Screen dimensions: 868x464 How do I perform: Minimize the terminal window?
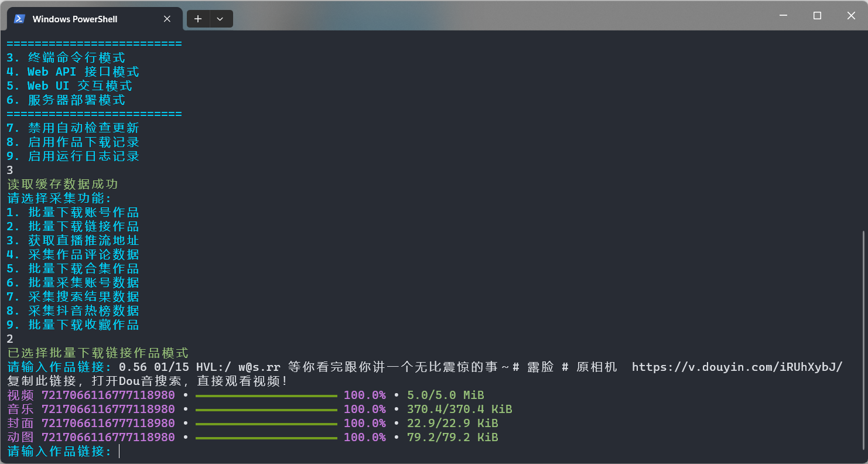[783, 16]
